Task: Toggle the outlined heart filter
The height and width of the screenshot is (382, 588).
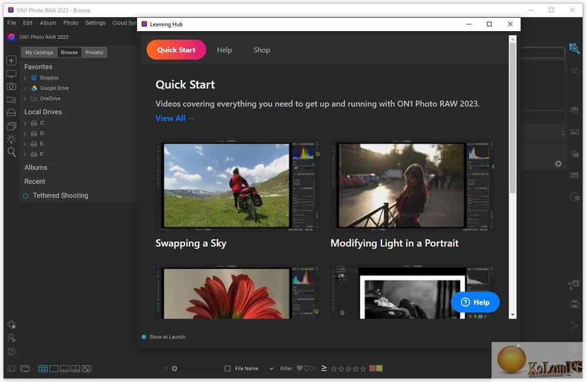Action: [x=306, y=368]
